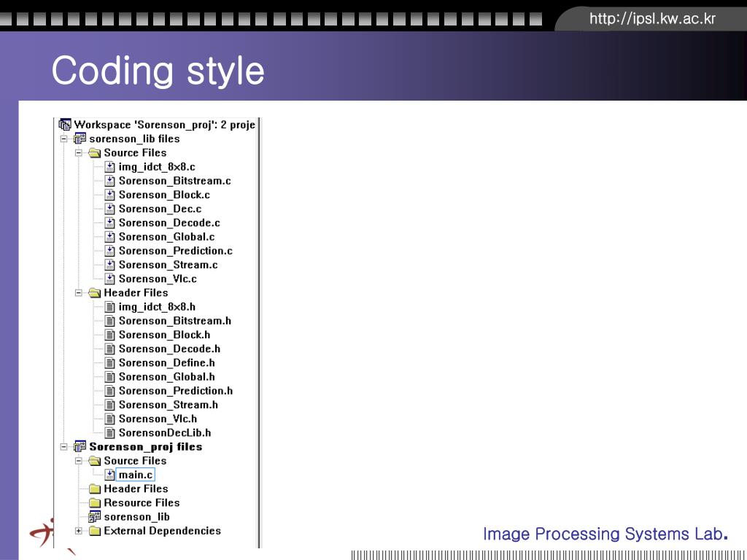Click the Resource Files folder icon

[x=94, y=503]
